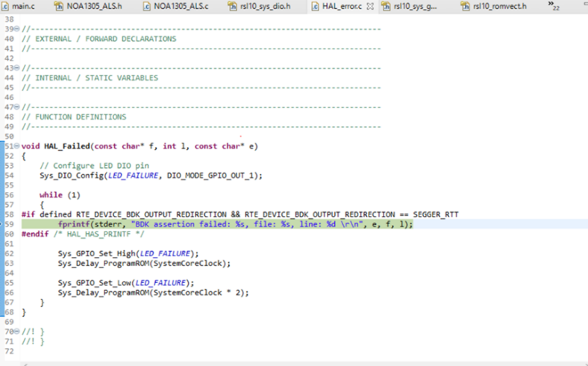This screenshot has height=366, width=588.
Task: Switch to rsl10_sys_dio.h tab
Action: 264,7
